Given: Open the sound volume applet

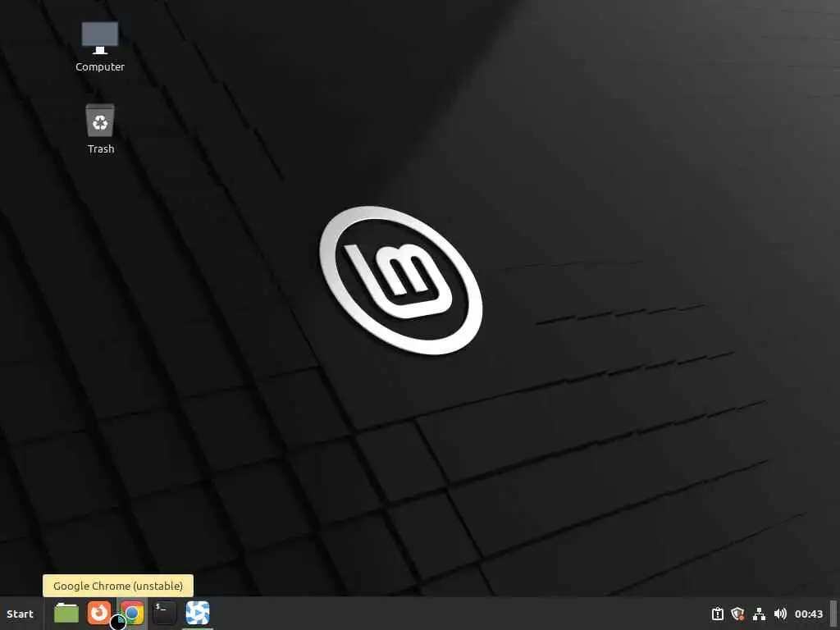Looking at the screenshot, I should 780,614.
